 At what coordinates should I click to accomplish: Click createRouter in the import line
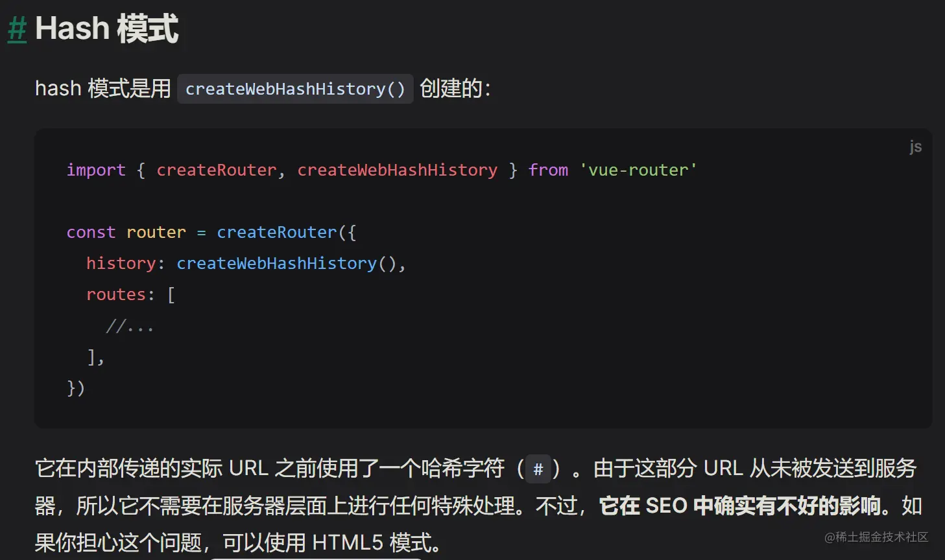click(x=217, y=170)
